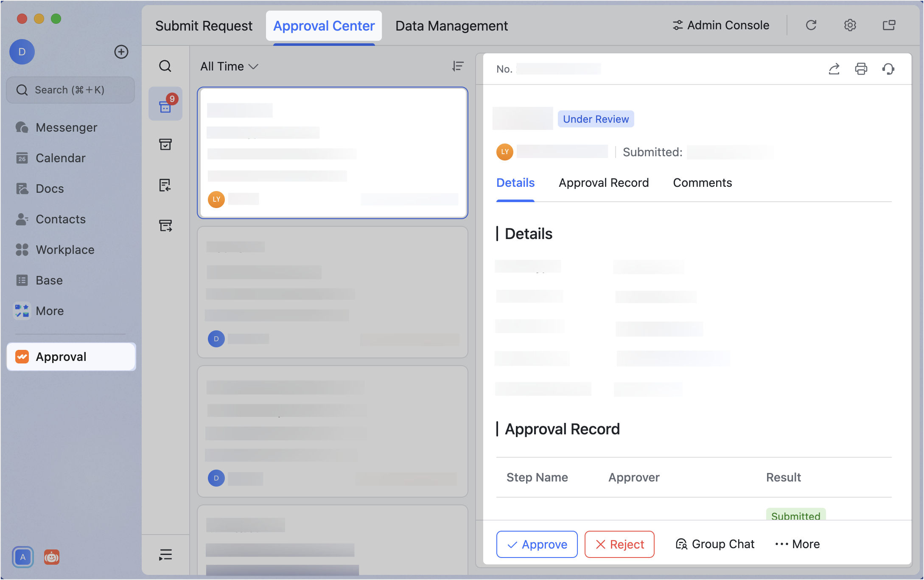
Task: Print the approval details using the printer icon
Action: pos(861,69)
